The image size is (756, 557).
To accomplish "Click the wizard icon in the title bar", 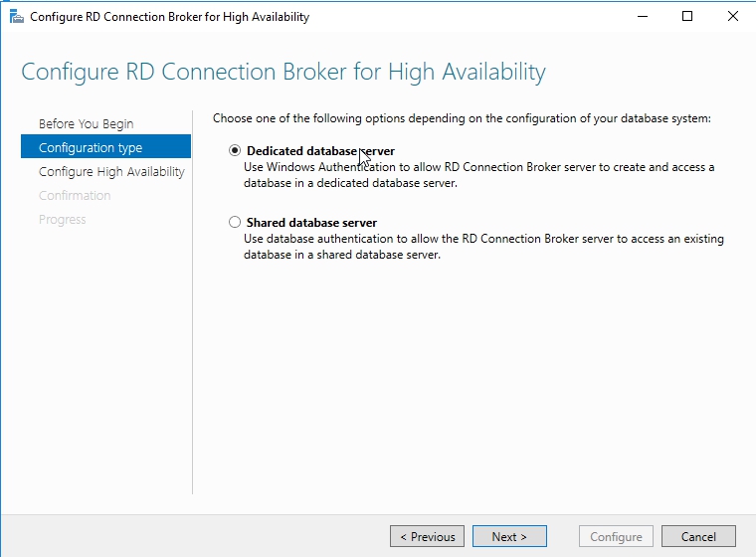I will pos(16,17).
